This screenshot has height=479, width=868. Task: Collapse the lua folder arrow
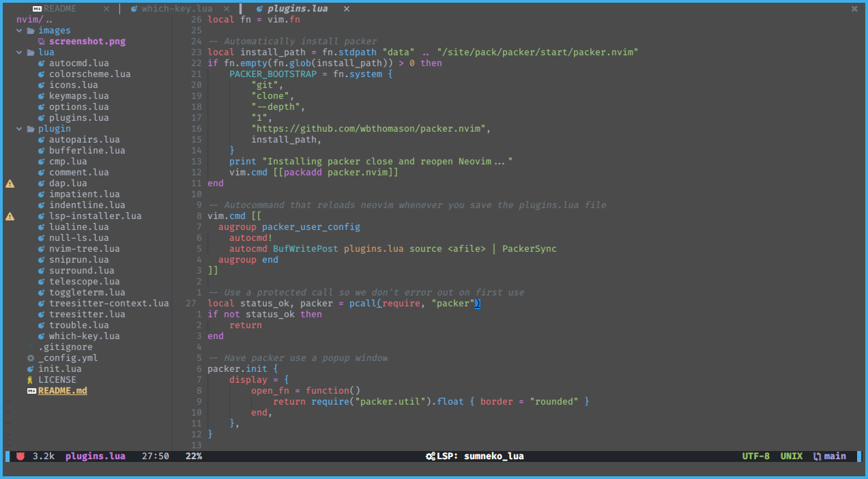point(20,53)
